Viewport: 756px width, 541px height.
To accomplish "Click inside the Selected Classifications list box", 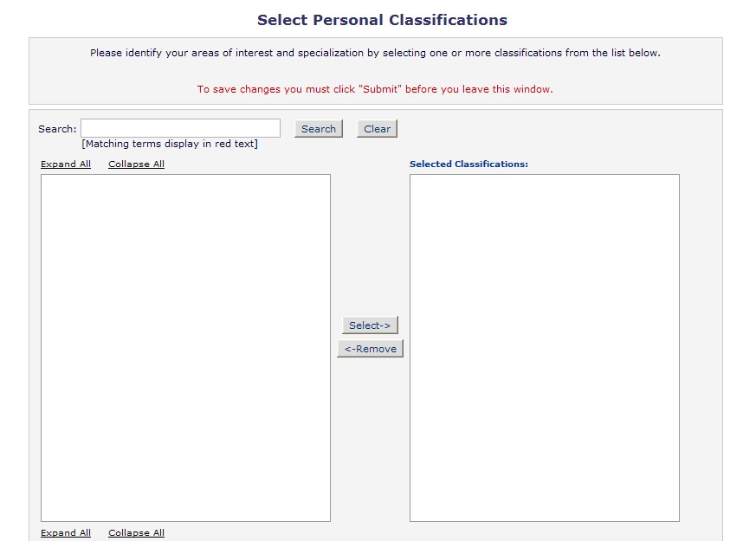I will tap(544, 347).
